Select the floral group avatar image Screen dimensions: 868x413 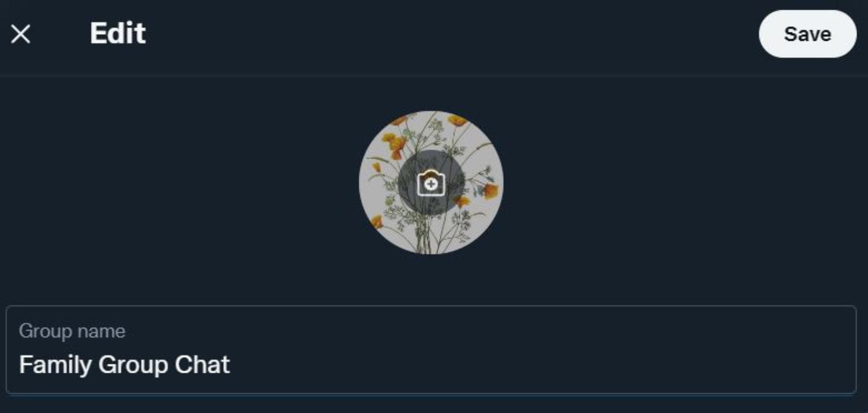pyautogui.click(x=431, y=183)
